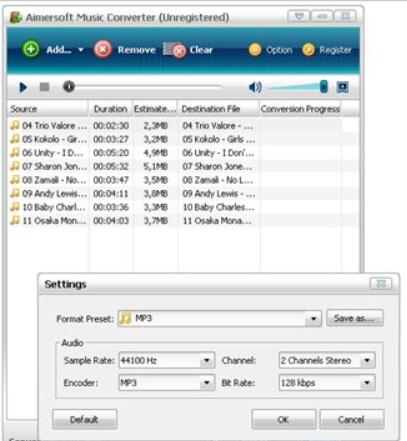The width and height of the screenshot is (407, 441).
Task: Open the Format Preset dropdown
Action: tap(313, 319)
